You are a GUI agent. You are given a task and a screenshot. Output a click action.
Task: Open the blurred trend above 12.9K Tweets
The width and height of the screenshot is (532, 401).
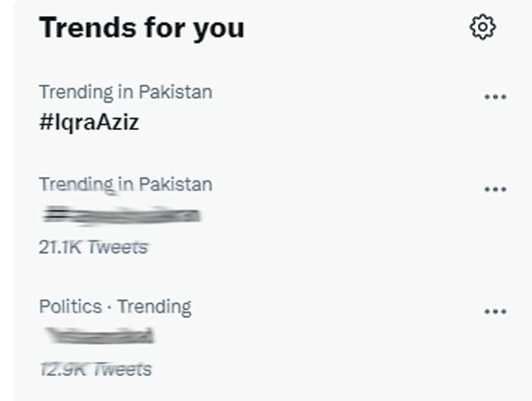click(99, 336)
